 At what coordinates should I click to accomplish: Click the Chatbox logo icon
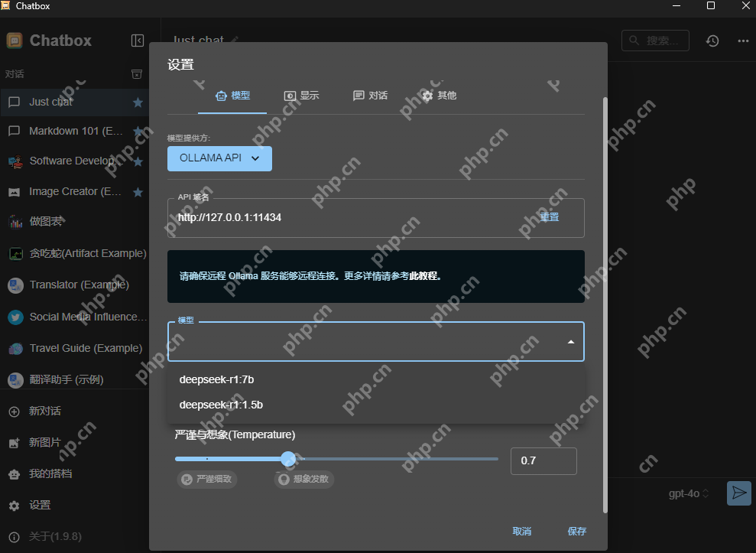click(15, 41)
